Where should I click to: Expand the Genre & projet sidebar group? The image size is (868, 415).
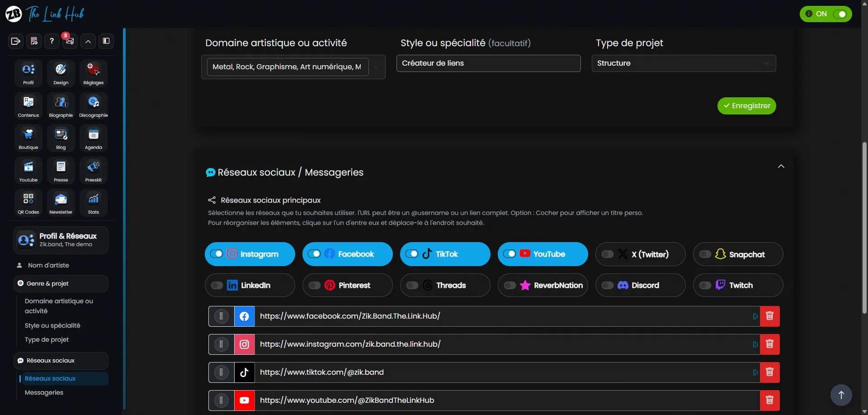click(x=61, y=284)
